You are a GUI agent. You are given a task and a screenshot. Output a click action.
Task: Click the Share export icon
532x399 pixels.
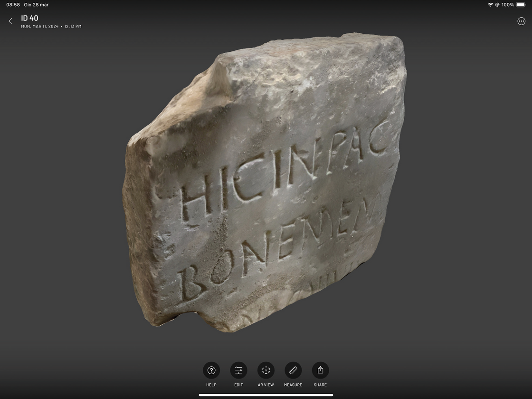coord(320,370)
